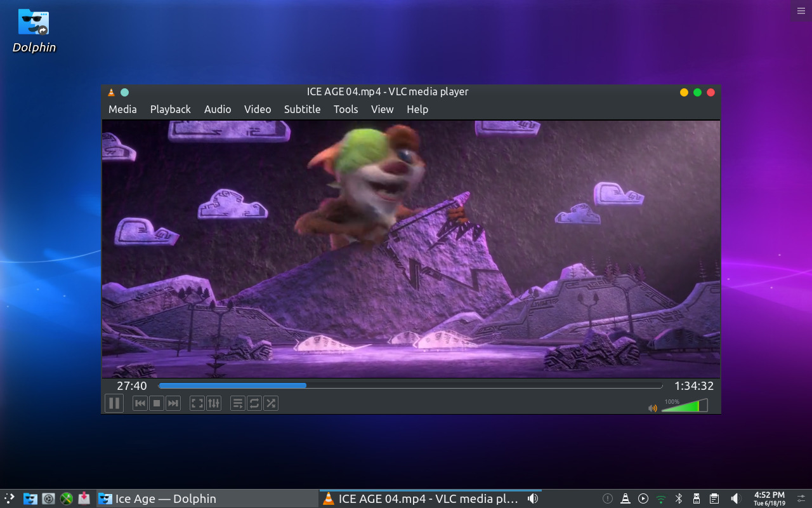Toggle random shuffle playback

pos(271,403)
